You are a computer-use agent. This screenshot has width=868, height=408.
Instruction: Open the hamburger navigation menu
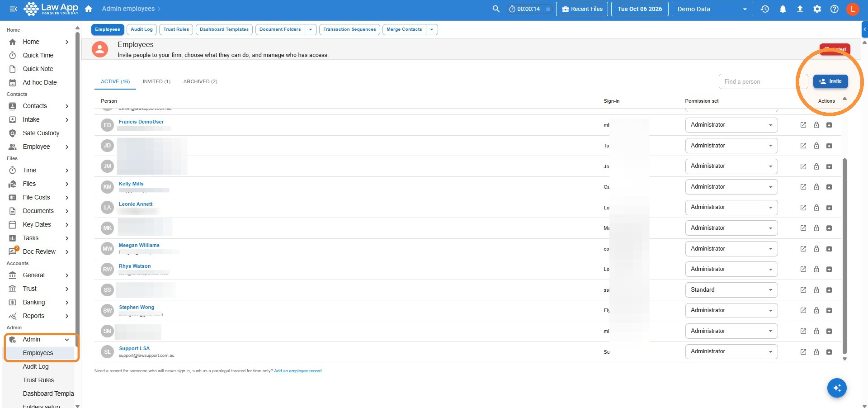tap(13, 9)
